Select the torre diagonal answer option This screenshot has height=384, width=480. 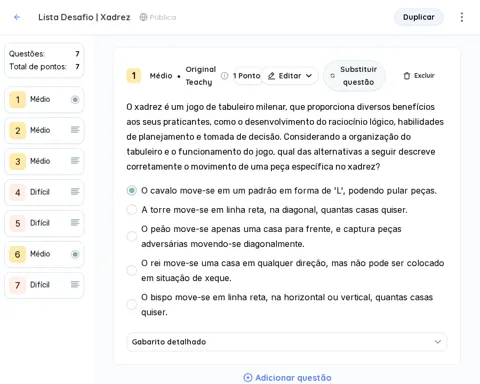tap(132, 210)
